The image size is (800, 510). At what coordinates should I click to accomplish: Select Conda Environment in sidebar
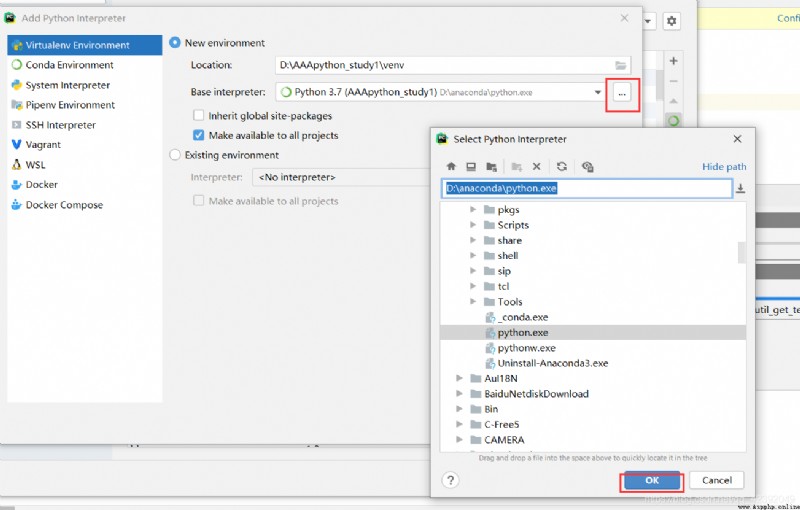pyautogui.click(x=85, y=65)
